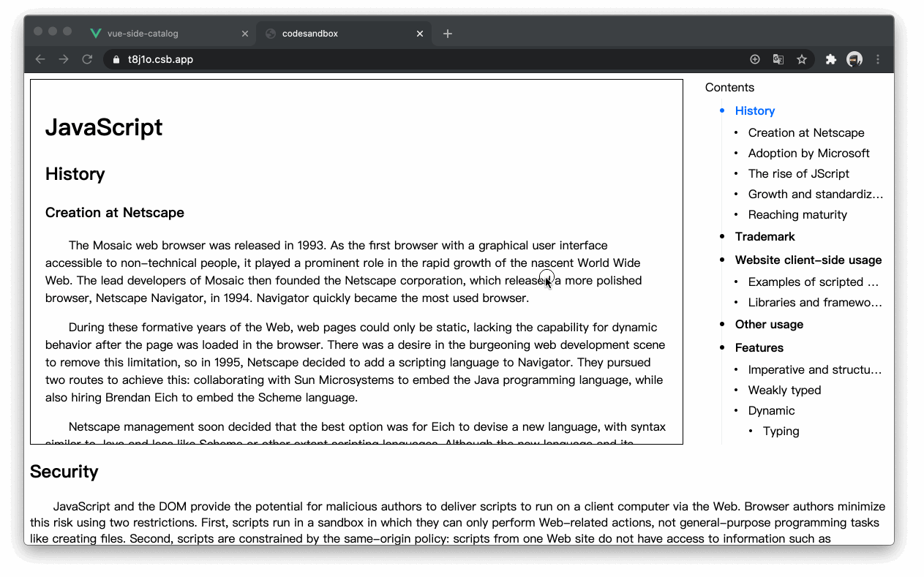Click the paragraph starting Netscape management soon decided
The image size is (924, 577).
point(356,431)
